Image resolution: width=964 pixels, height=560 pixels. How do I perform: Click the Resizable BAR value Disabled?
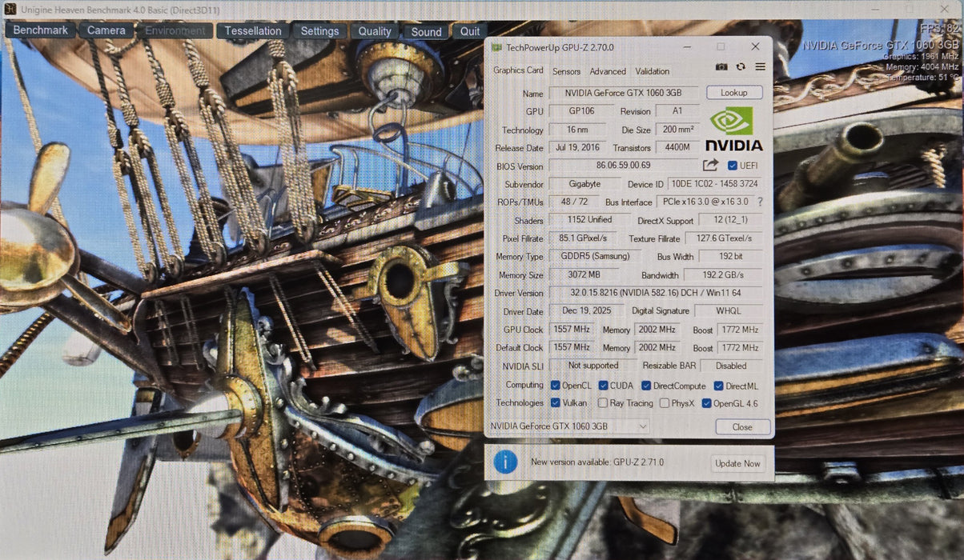click(731, 366)
